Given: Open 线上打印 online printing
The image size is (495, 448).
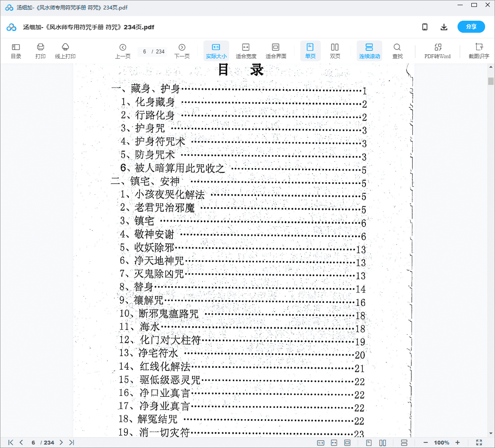Looking at the screenshot, I should 65,51.
